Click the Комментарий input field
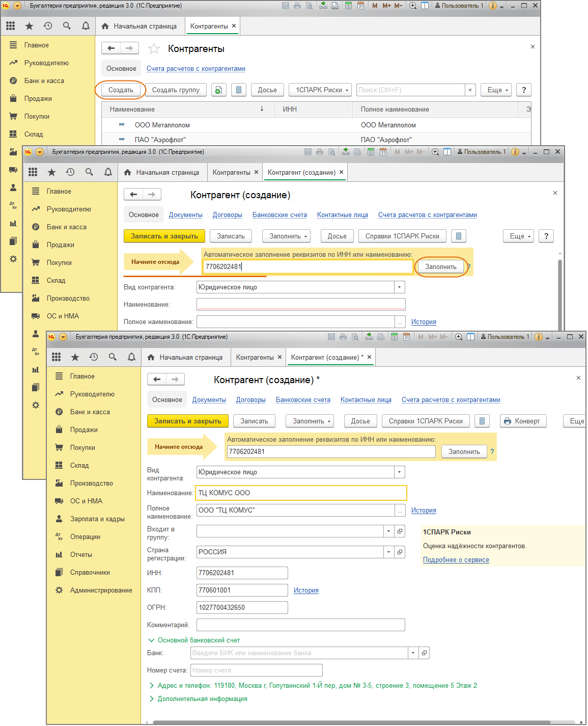Image resolution: width=588 pixels, height=726 pixels. 300,625
